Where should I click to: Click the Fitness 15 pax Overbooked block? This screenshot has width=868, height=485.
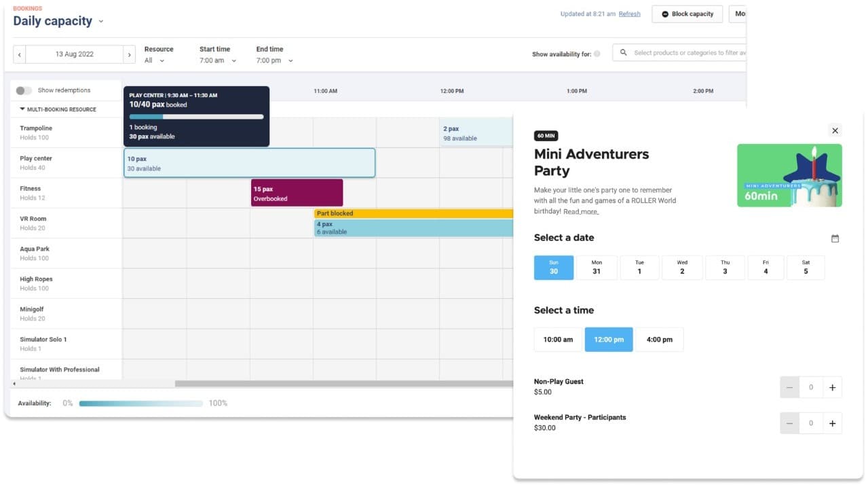297,193
